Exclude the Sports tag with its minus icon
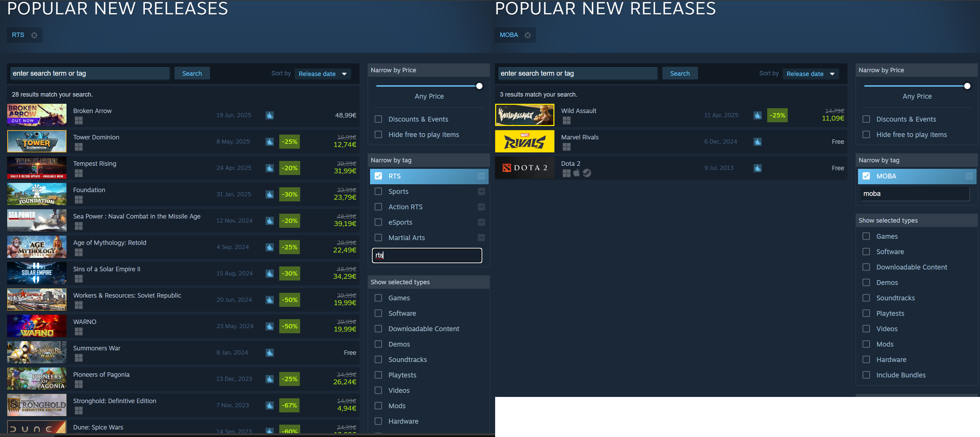The width and height of the screenshot is (980, 437). tap(481, 191)
